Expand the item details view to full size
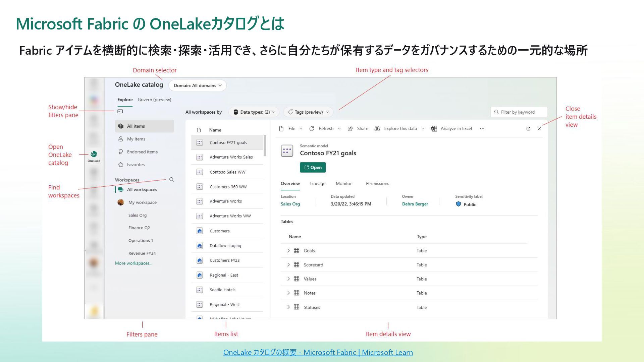This screenshot has height=362, width=644. pyautogui.click(x=528, y=129)
